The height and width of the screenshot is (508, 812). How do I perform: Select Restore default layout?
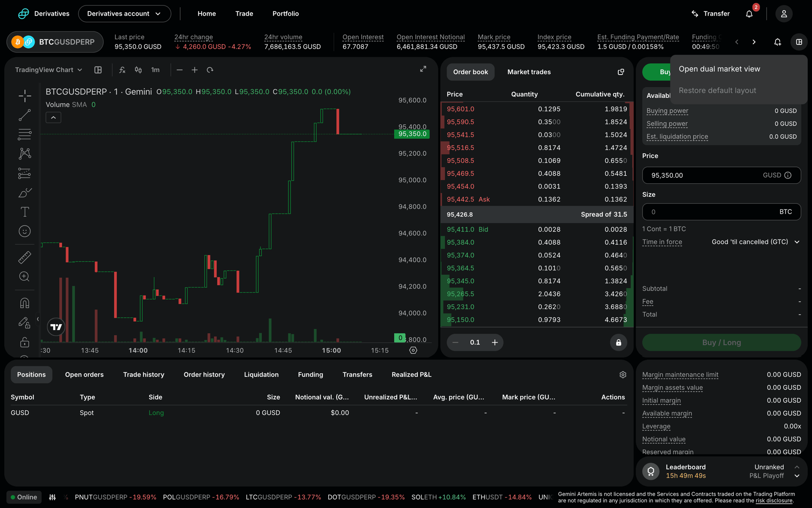(x=717, y=91)
